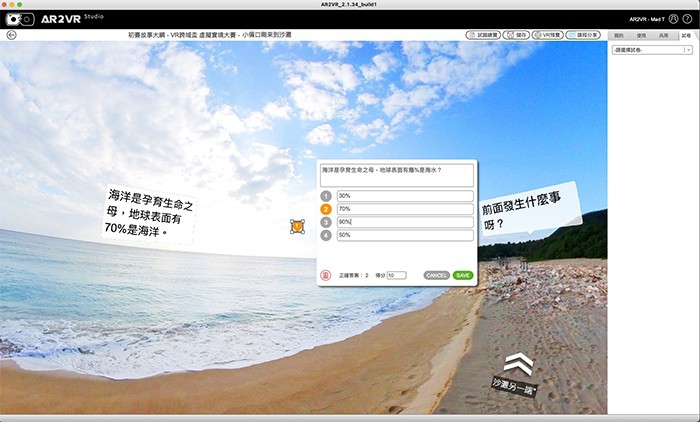Set answer 3 as correct
700x422 pixels.
click(x=325, y=222)
